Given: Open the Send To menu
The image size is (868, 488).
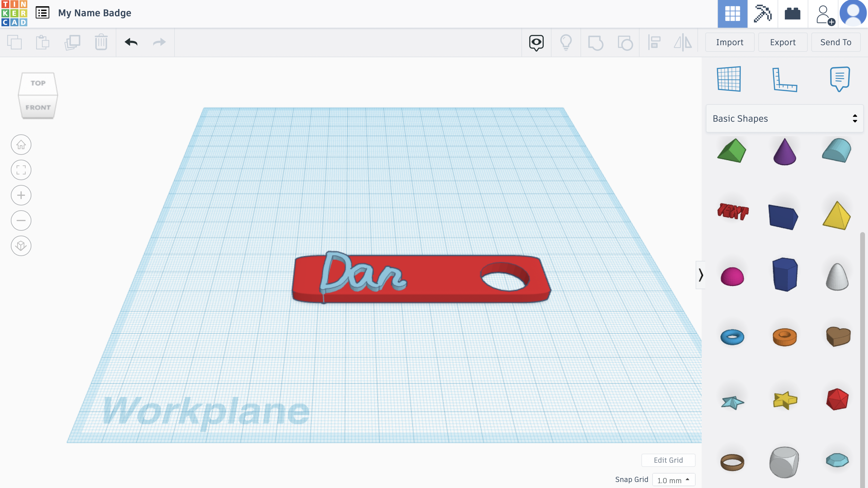Looking at the screenshot, I should 836,42.
